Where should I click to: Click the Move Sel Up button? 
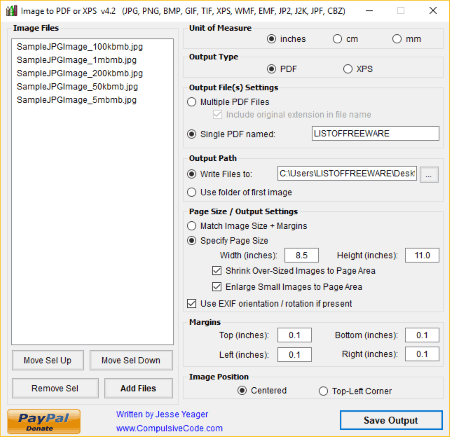48,360
